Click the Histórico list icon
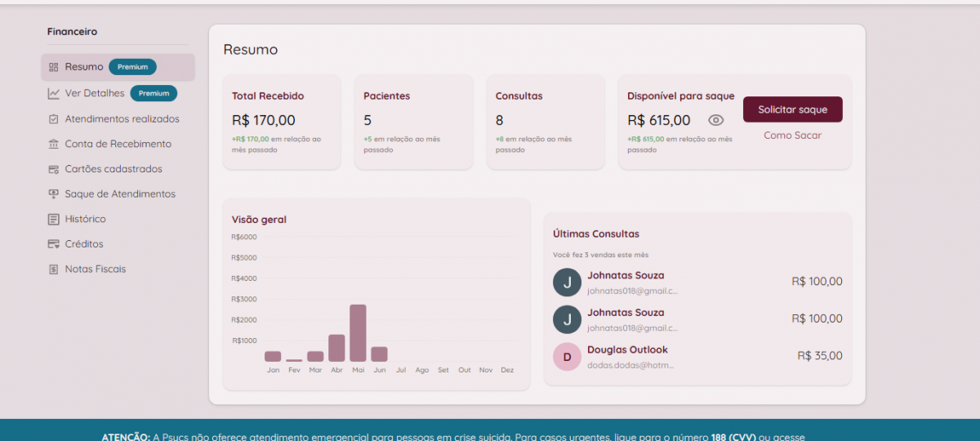 coord(53,219)
